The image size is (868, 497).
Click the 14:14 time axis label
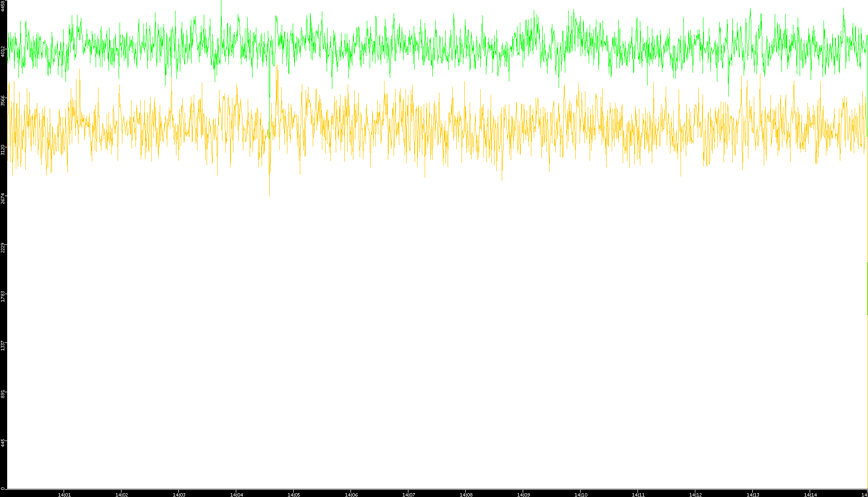point(810,495)
